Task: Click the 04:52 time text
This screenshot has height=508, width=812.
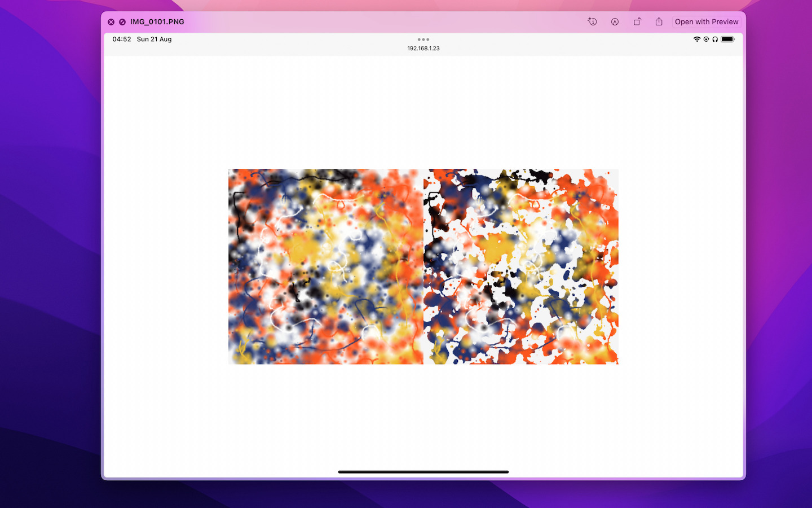Action: [122, 40]
